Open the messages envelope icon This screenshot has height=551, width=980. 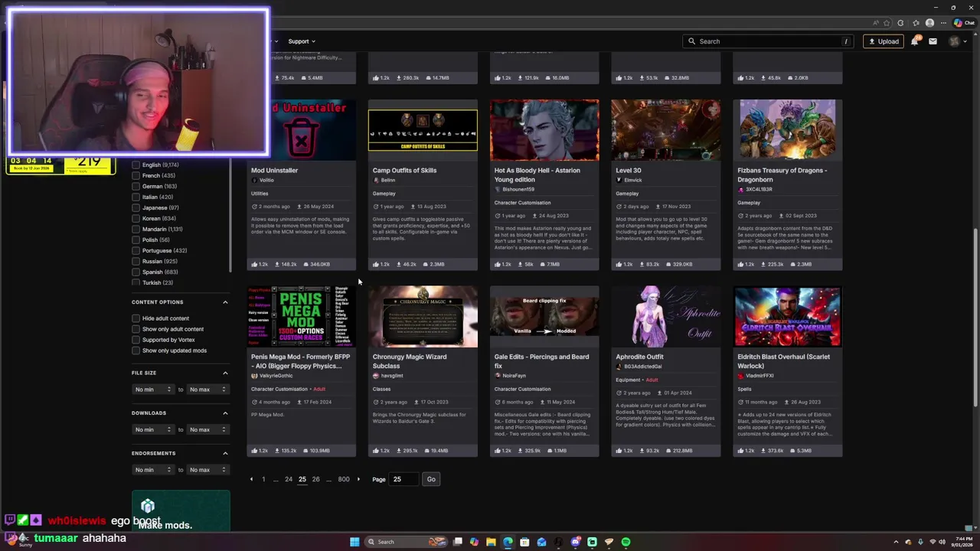(933, 41)
